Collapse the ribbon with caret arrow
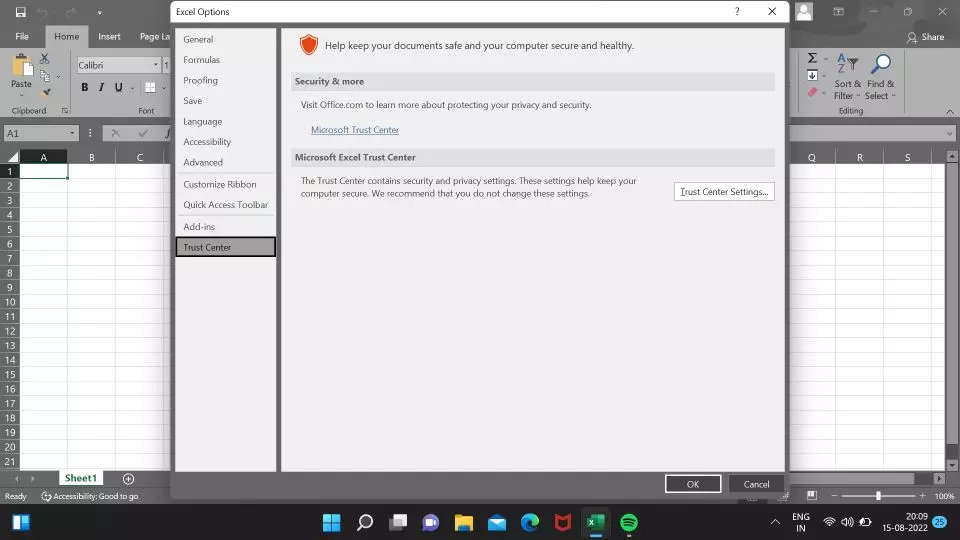 (x=950, y=111)
